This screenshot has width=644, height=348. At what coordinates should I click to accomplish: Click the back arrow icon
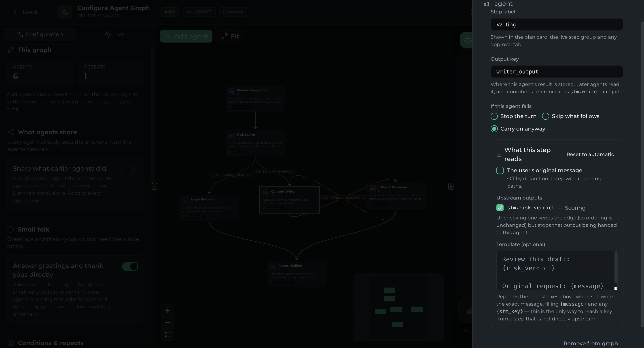15,12
